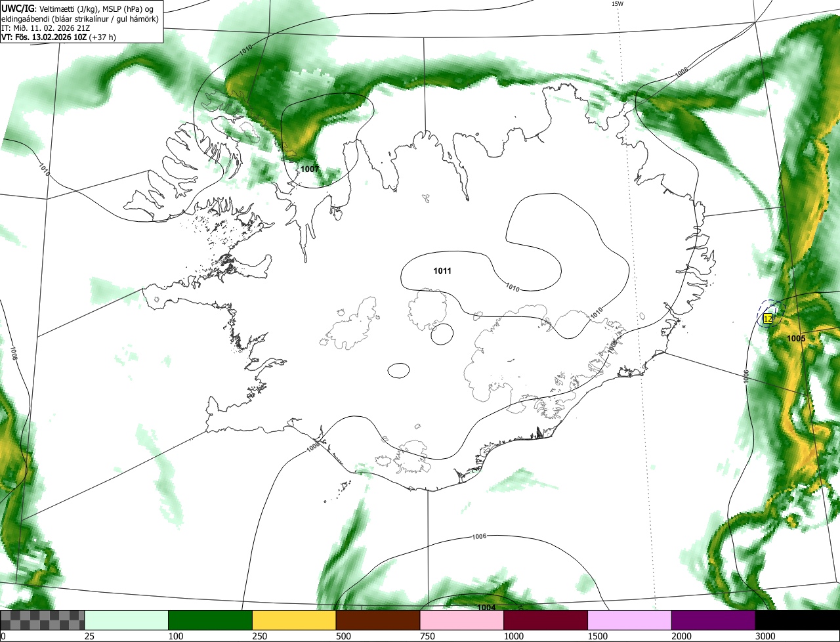Screen dimensions: 840x642
Task: Select the yellow 250–500 legend swatch
Action: point(294,620)
